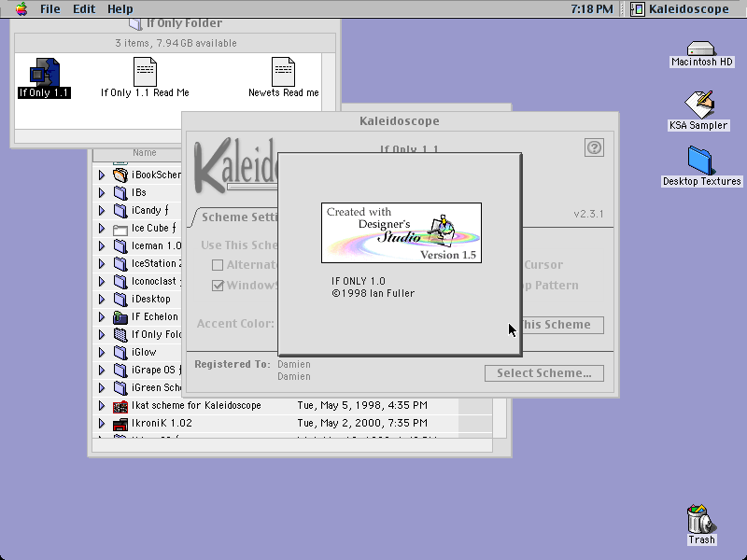The image size is (747, 560).
Task: Click the iGrape OS ƒ folder icon
Action: [x=120, y=370]
